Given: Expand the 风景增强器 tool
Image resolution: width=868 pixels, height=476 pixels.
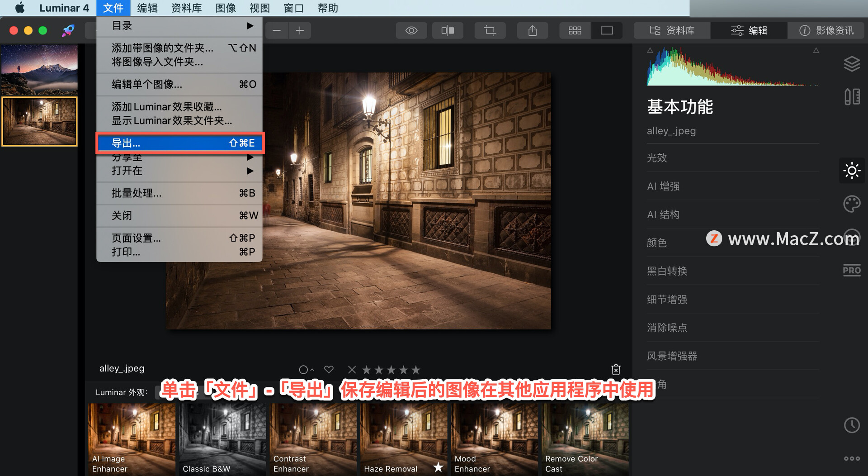Looking at the screenshot, I should [732, 356].
